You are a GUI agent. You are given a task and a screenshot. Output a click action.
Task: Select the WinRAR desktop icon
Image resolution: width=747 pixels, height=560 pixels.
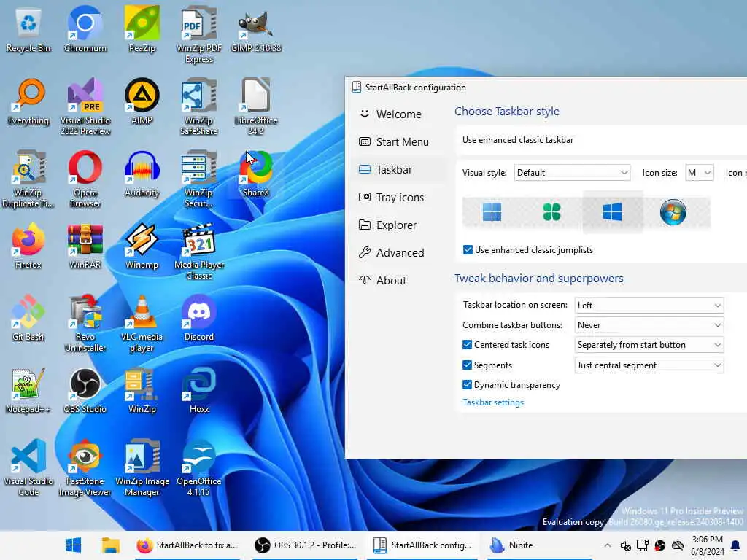pos(85,246)
